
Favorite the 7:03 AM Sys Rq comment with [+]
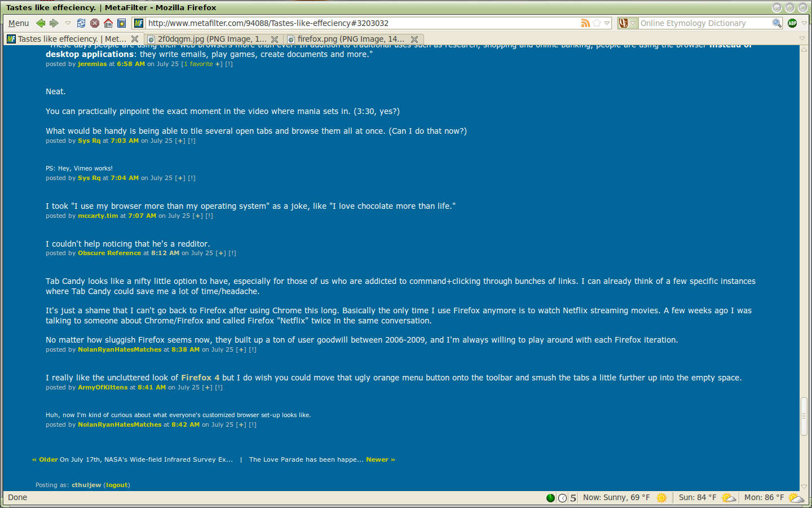[x=180, y=141]
